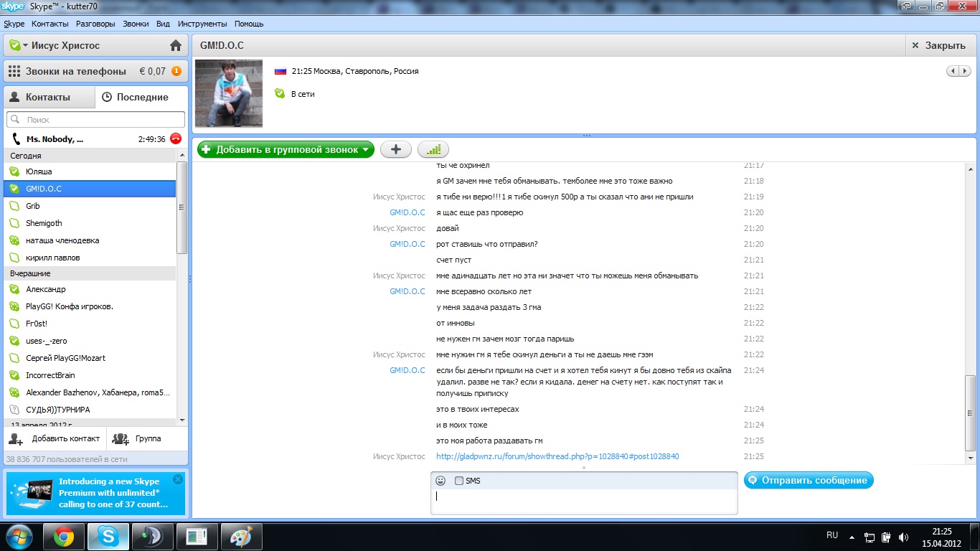
Task: Open the Вид menu
Action: (164, 24)
